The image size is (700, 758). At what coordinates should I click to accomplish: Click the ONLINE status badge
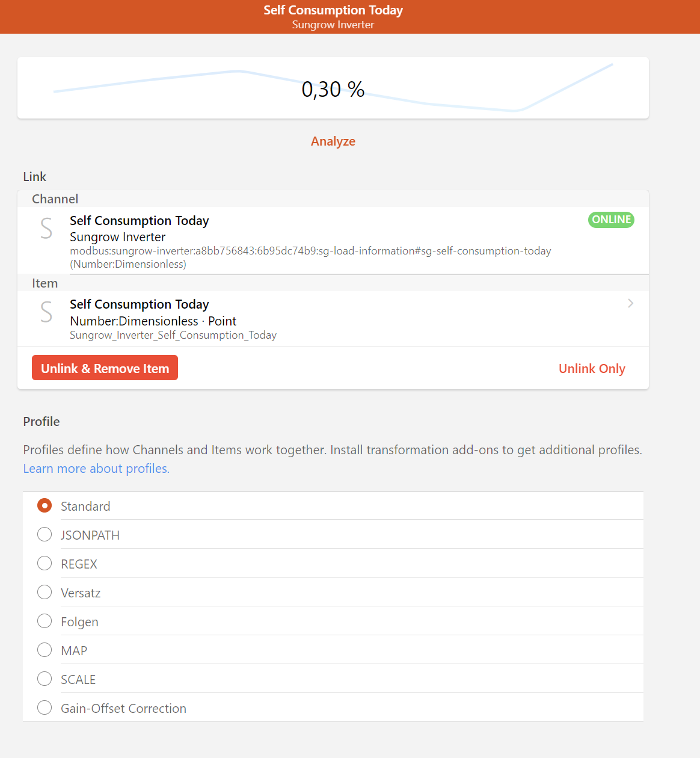610,220
